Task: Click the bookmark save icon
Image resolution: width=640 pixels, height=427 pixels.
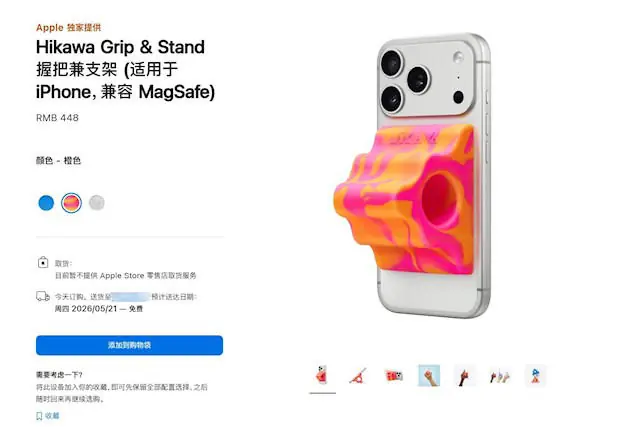Action: [x=39, y=416]
